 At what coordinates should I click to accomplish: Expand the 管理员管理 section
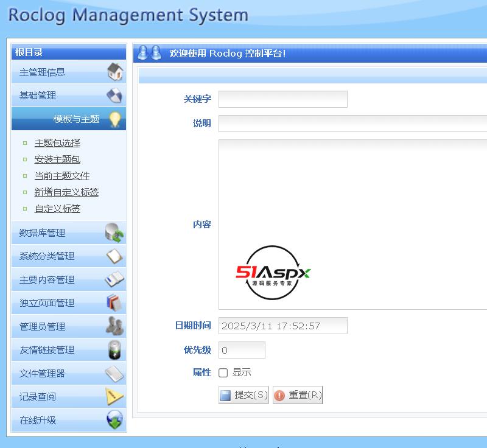pos(69,326)
